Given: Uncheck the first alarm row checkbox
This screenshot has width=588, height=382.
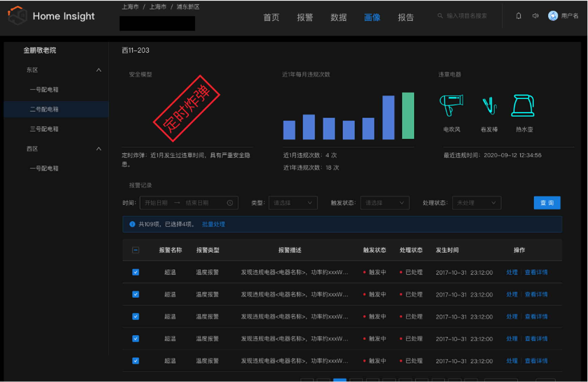Looking at the screenshot, I should 136,272.
